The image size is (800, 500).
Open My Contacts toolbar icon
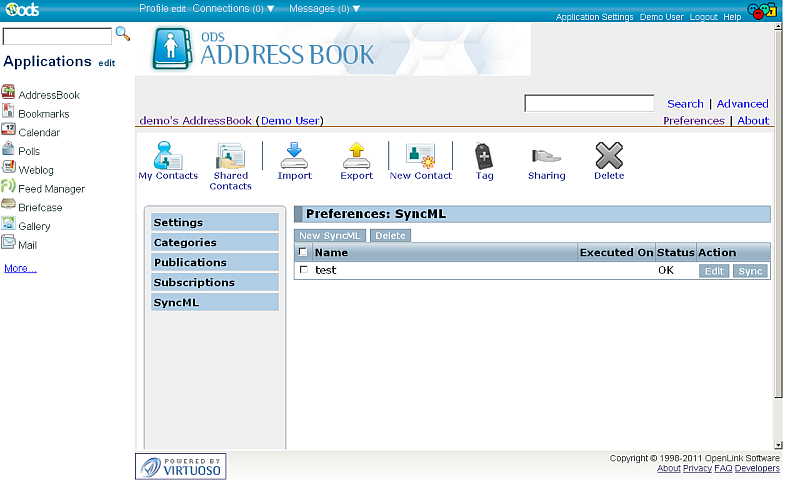click(x=168, y=156)
